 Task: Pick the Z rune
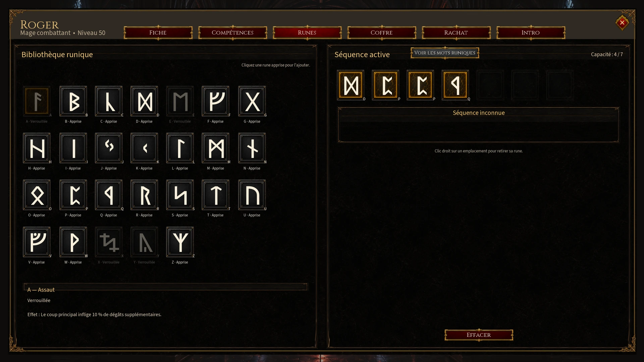click(180, 242)
